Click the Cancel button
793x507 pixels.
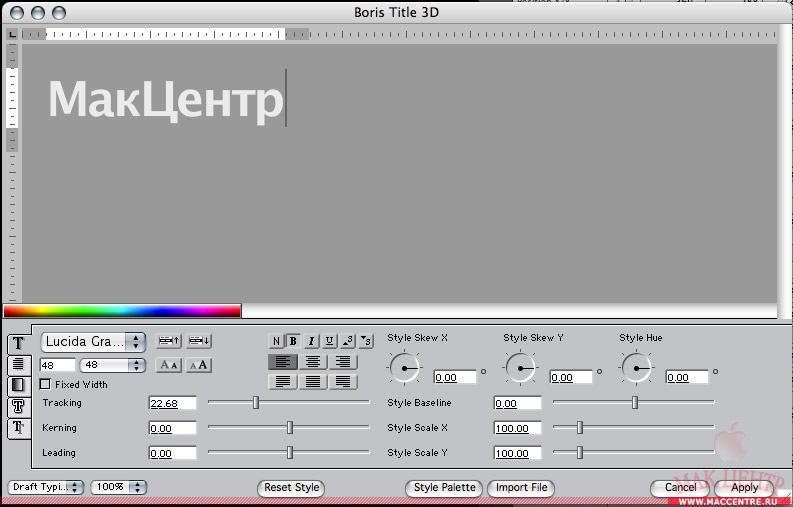click(680, 488)
